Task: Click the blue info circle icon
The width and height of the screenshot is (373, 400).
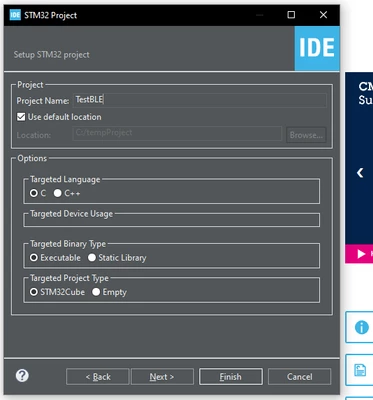Action: point(362,327)
